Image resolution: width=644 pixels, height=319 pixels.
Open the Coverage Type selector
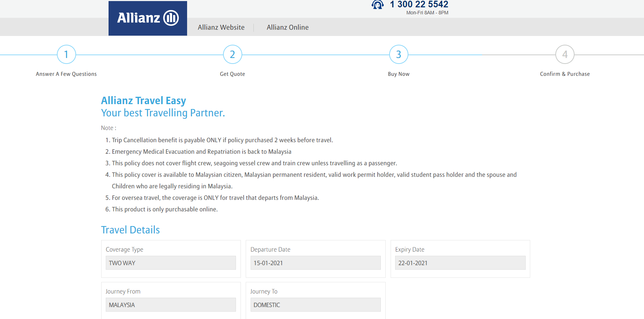click(x=171, y=263)
